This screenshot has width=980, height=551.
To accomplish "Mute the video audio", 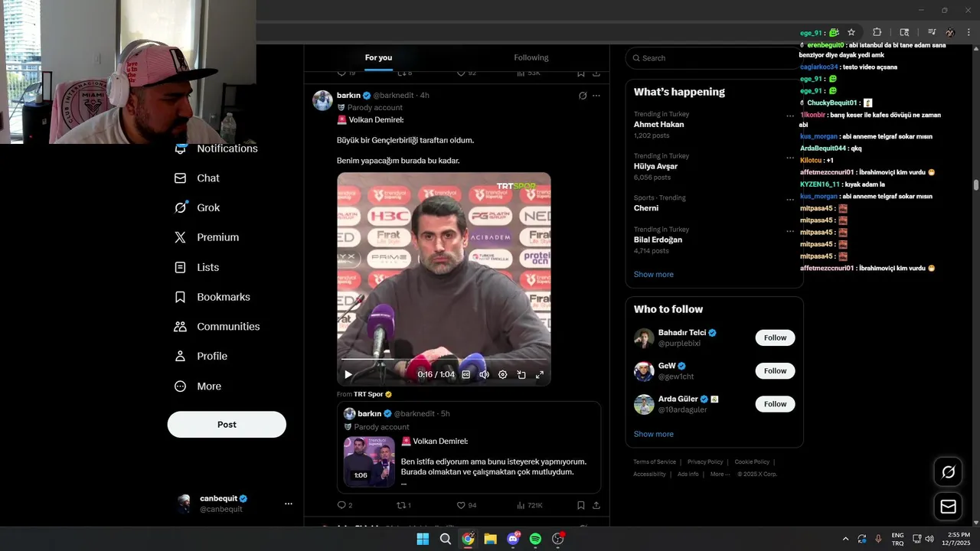I will pyautogui.click(x=484, y=374).
